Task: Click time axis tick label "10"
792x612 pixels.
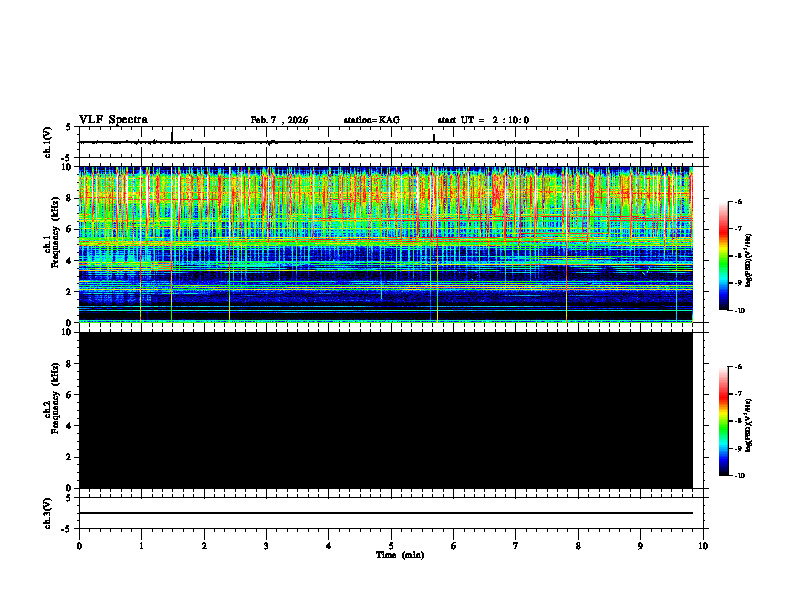Action: [703, 546]
